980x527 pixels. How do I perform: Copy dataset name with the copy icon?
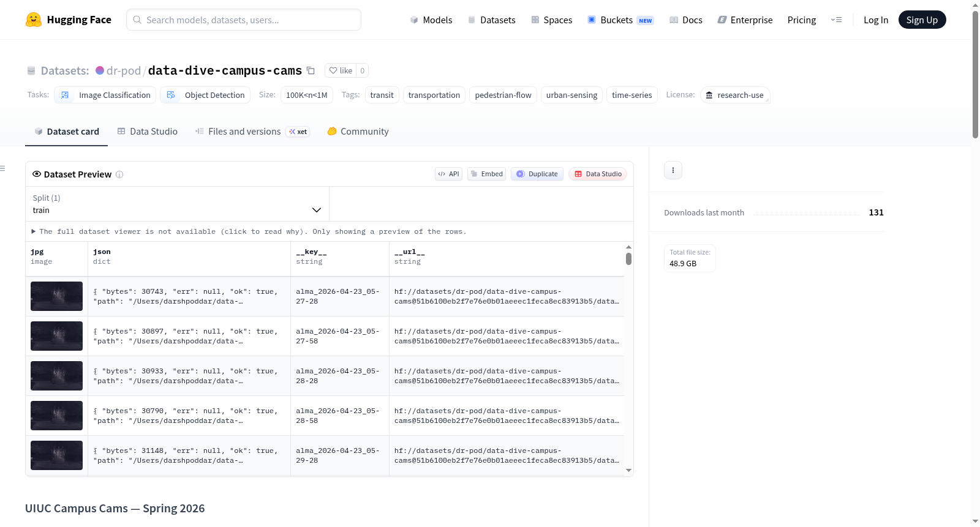pyautogui.click(x=311, y=70)
